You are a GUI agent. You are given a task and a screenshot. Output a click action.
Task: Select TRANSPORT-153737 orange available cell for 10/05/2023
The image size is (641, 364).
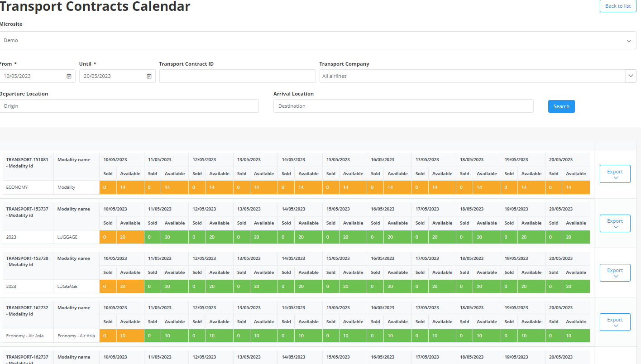coord(130,237)
